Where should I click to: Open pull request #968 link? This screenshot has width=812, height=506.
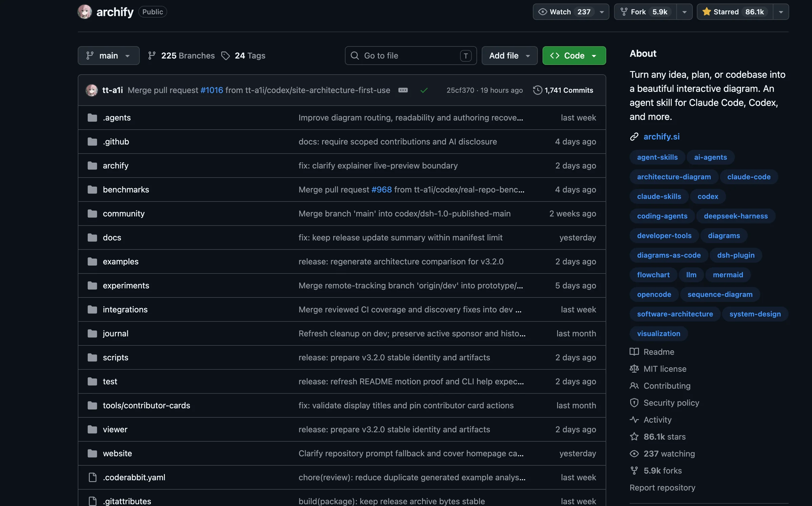[382, 190]
